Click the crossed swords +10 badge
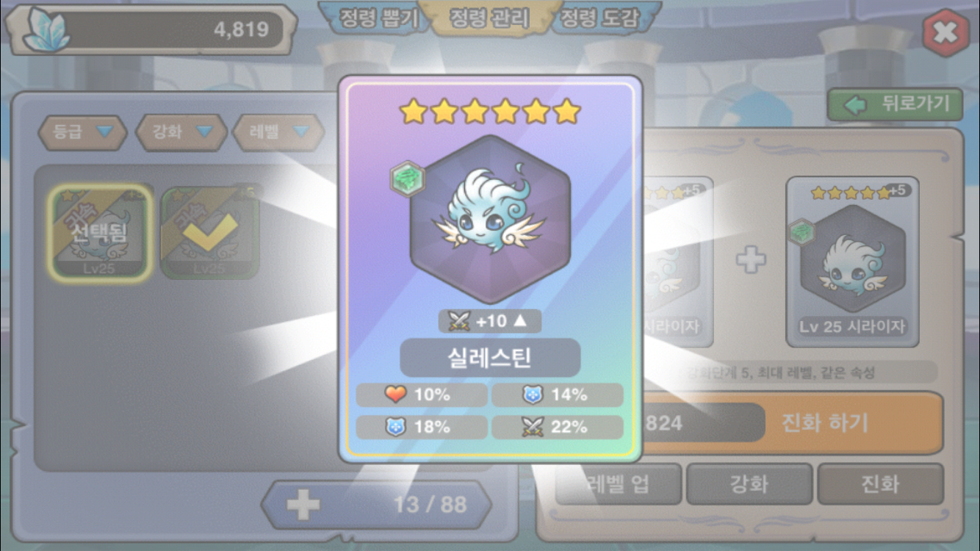Image resolution: width=980 pixels, height=551 pixels. coord(490,321)
